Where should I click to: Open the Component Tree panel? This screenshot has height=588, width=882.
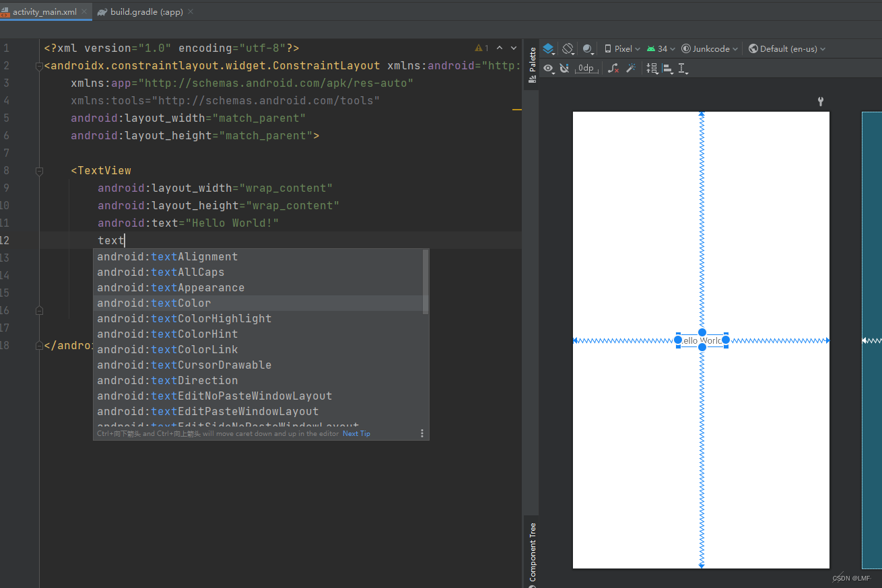(x=531, y=552)
